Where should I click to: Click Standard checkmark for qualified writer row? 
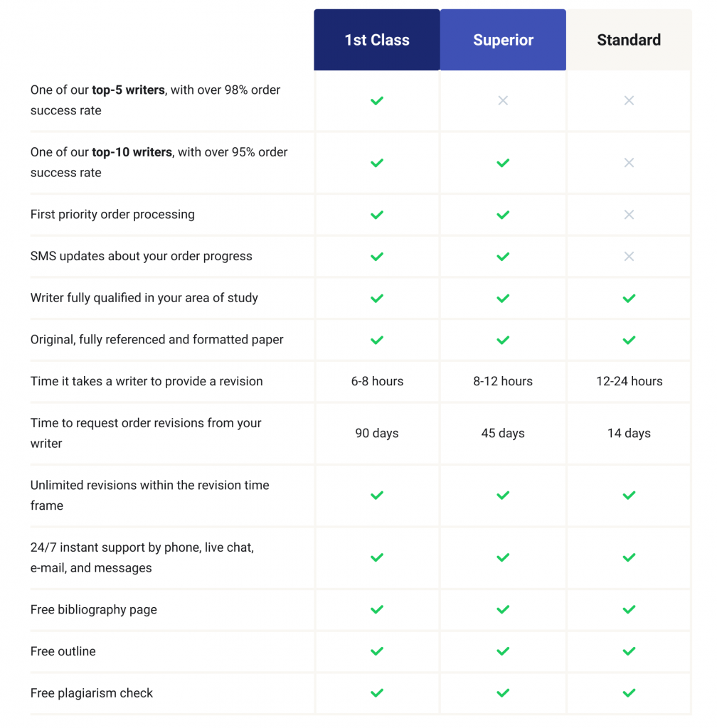click(629, 299)
